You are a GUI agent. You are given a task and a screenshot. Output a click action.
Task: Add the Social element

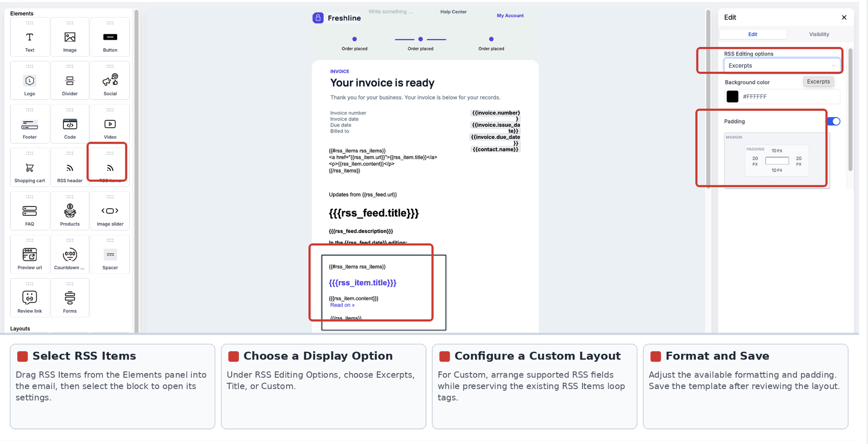point(110,81)
